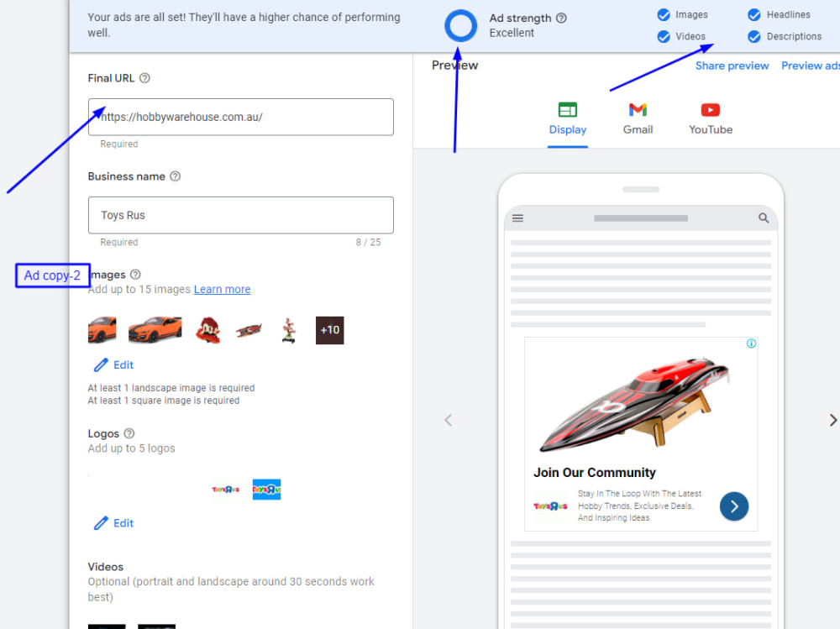Click the search icon in phone preview

point(764,218)
